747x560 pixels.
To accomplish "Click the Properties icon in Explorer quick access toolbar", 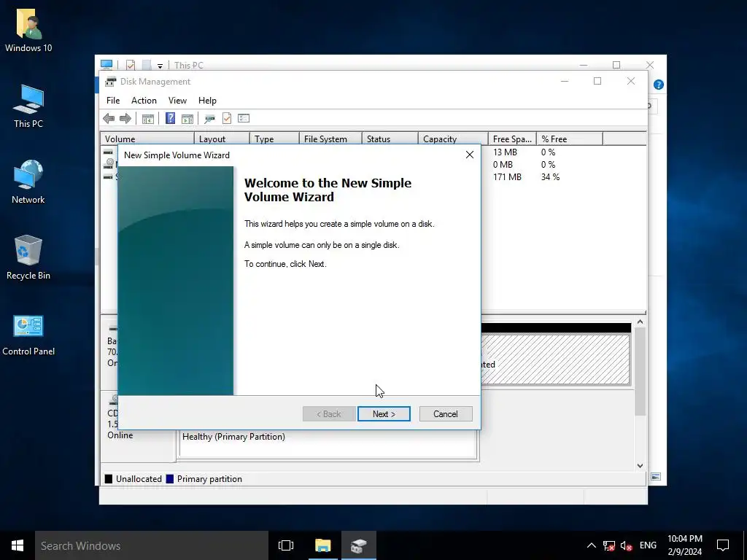I will tap(130, 65).
